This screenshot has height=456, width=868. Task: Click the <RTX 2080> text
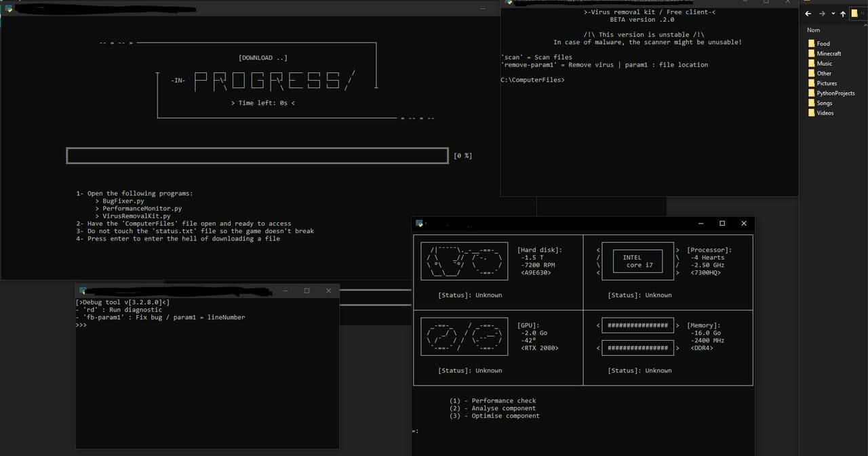tap(540, 348)
